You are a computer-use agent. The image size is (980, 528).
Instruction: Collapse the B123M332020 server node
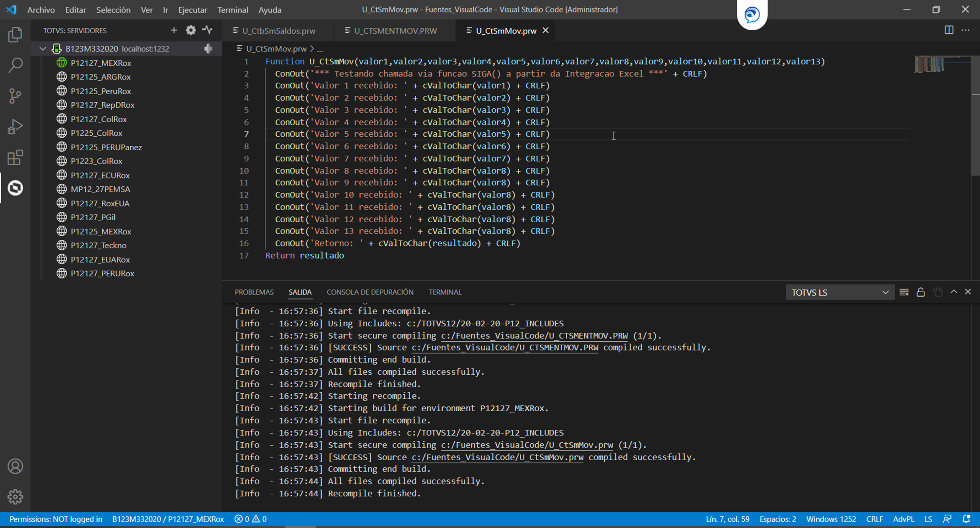coord(43,49)
